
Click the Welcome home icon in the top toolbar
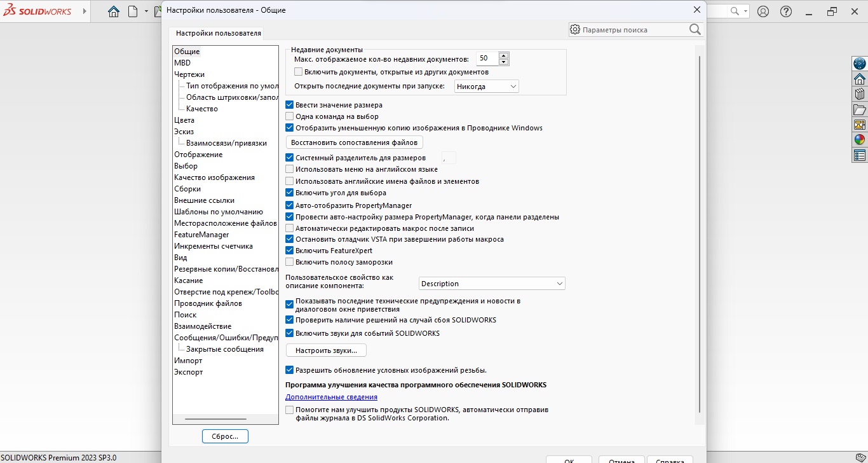click(114, 11)
